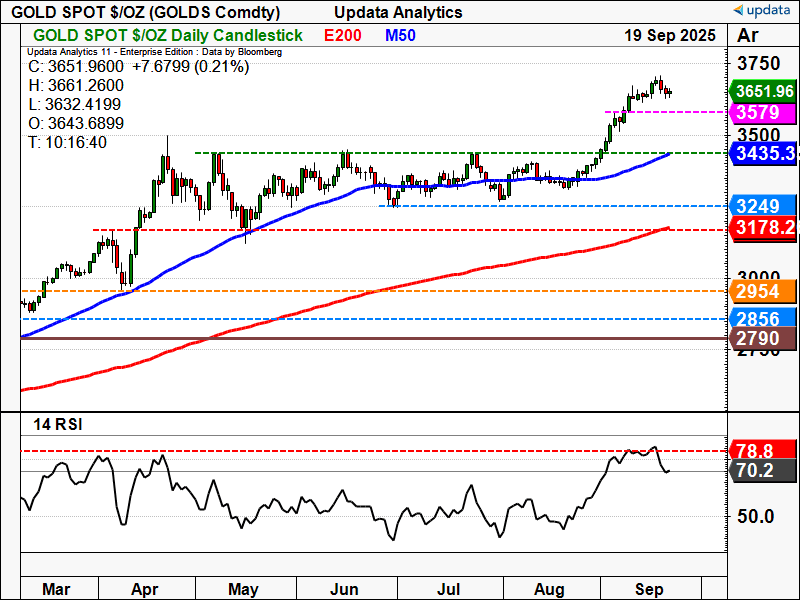This screenshot has width=800, height=600.
Task: Select the close value C: 3651.9600
Action: click(76, 67)
